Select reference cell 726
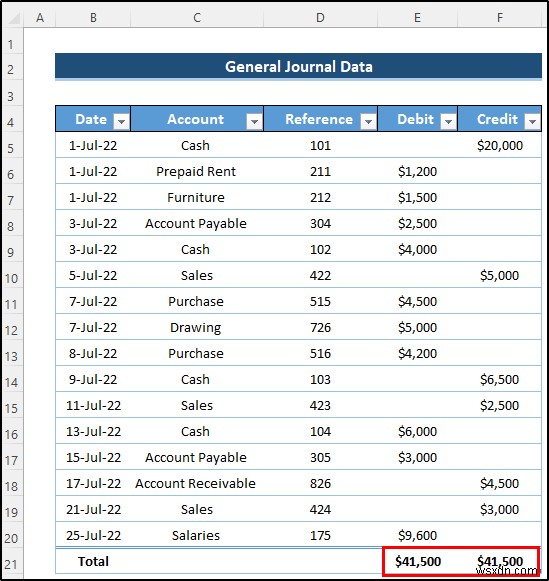The width and height of the screenshot is (549, 581). pos(320,327)
